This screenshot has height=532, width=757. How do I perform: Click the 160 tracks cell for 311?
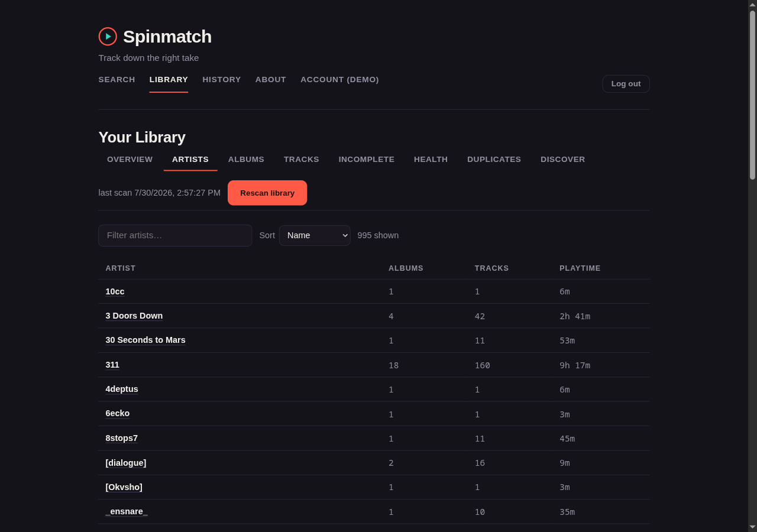[x=483, y=365]
